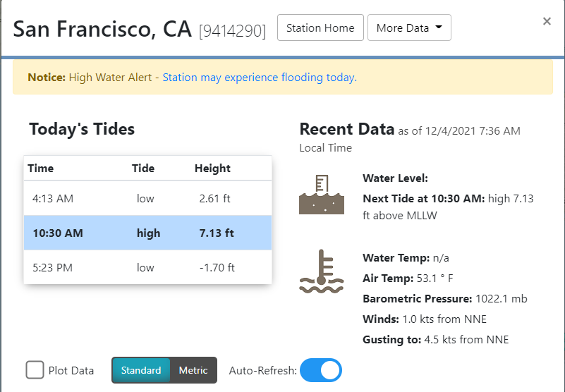Click the Today's Tides heading
The width and height of the screenshot is (565, 392).
[82, 129]
